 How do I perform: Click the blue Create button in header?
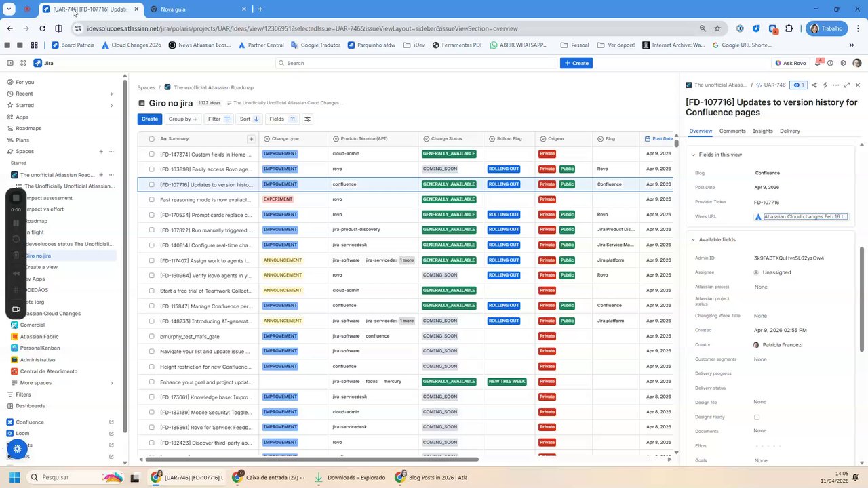(x=576, y=63)
